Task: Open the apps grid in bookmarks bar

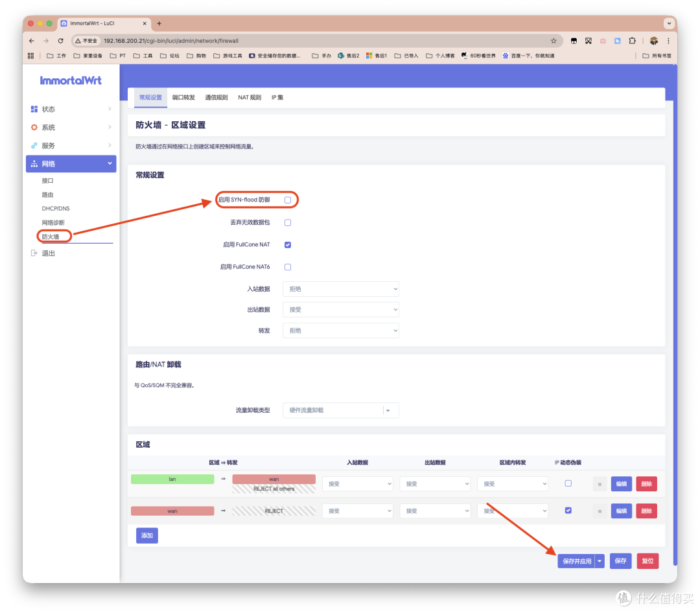Action: coord(31,56)
